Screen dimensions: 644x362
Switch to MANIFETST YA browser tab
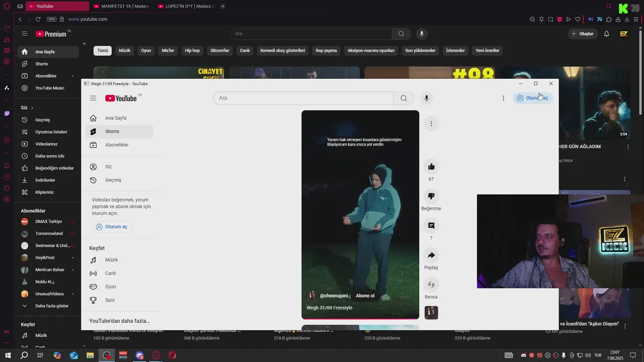pos(121,6)
